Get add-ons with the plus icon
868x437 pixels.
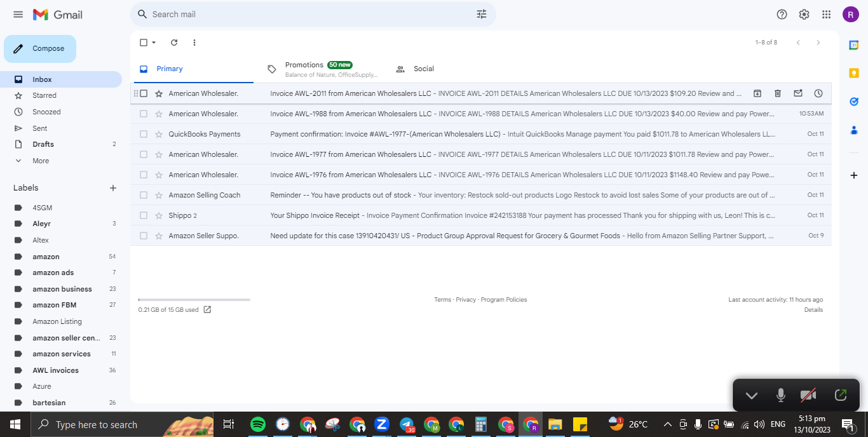(854, 175)
